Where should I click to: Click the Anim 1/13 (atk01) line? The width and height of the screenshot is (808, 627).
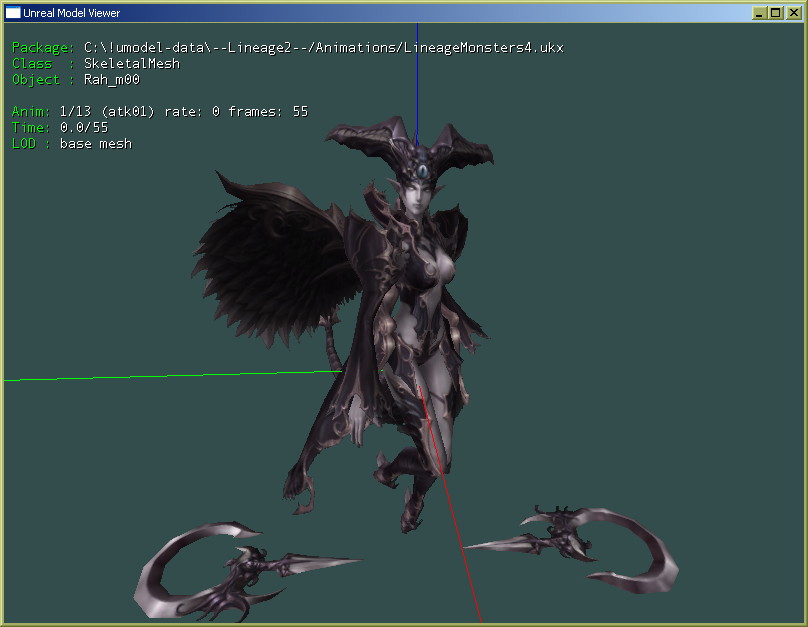(x=160, y=112)
